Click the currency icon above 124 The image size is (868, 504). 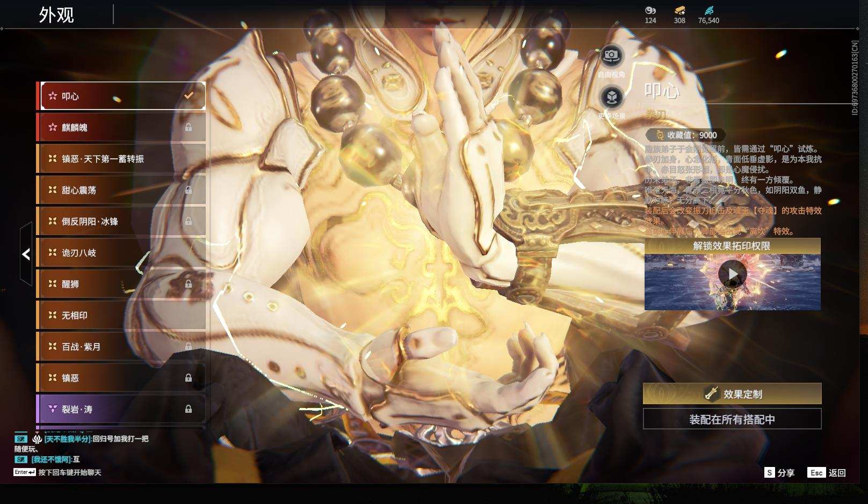[x=650, y=10]
